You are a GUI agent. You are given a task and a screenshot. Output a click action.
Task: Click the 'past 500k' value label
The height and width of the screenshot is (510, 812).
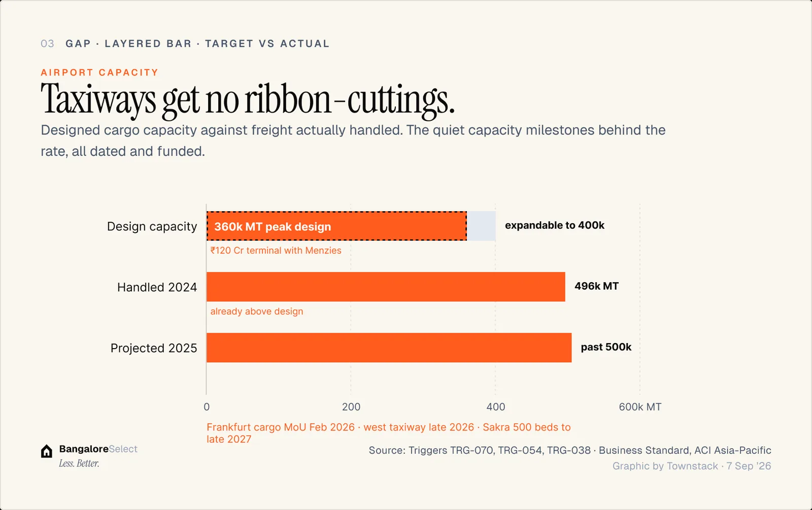pyautogui.click(x=606, y=347)
